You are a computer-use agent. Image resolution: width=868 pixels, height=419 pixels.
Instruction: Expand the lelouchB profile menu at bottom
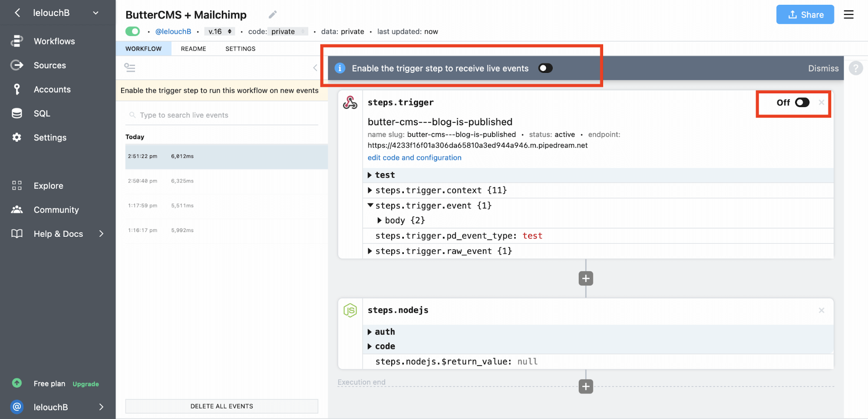pos(101,407)
